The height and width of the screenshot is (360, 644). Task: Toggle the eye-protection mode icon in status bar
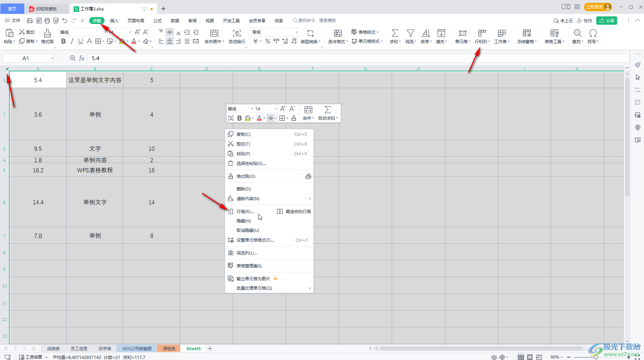click(494, 357)
